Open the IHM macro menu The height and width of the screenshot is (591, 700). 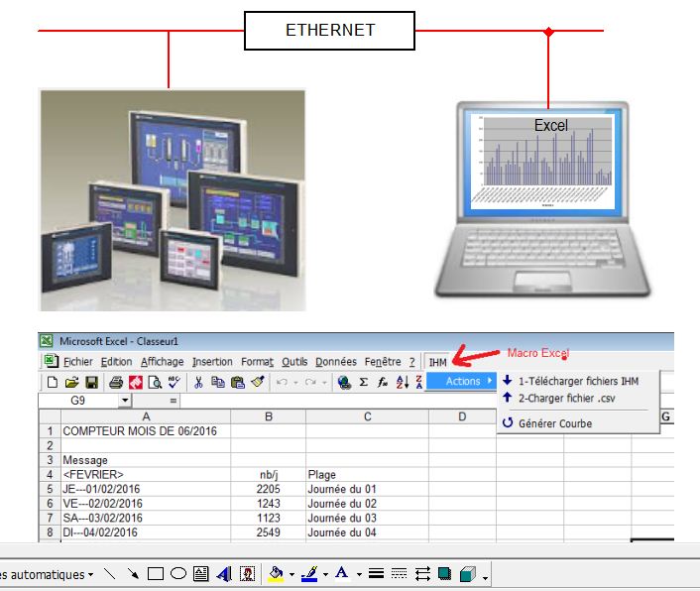point(437,363)
